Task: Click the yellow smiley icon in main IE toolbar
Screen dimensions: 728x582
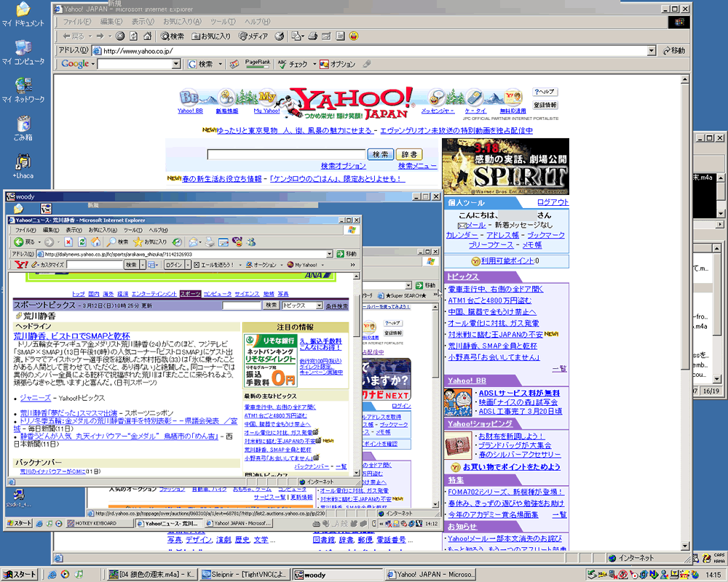Action: tap(354, 36)
